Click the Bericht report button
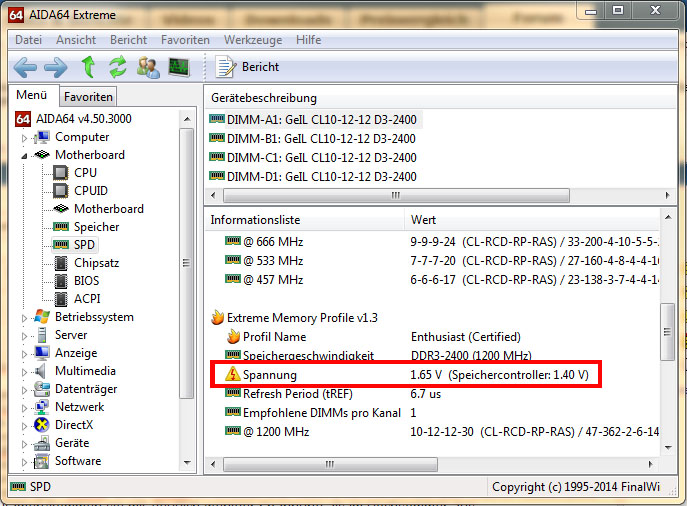Screen dimensions: 687x506 tap(248, 67)
